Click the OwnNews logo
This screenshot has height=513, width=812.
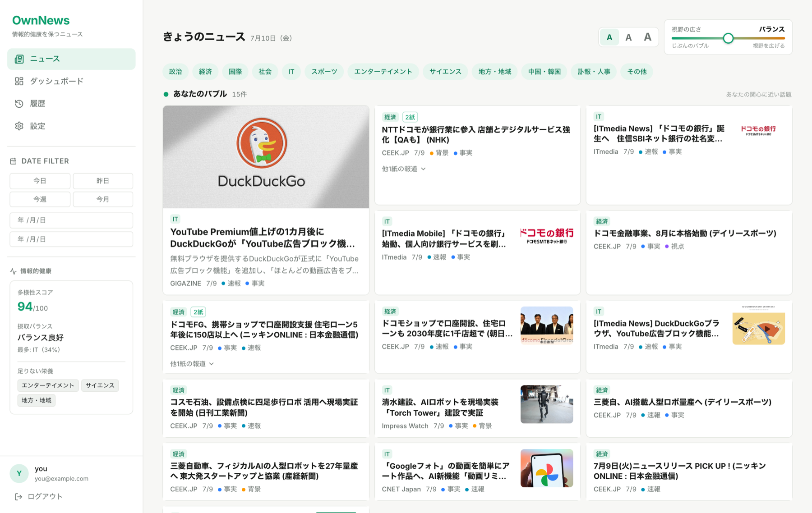[x=41, y=20]
